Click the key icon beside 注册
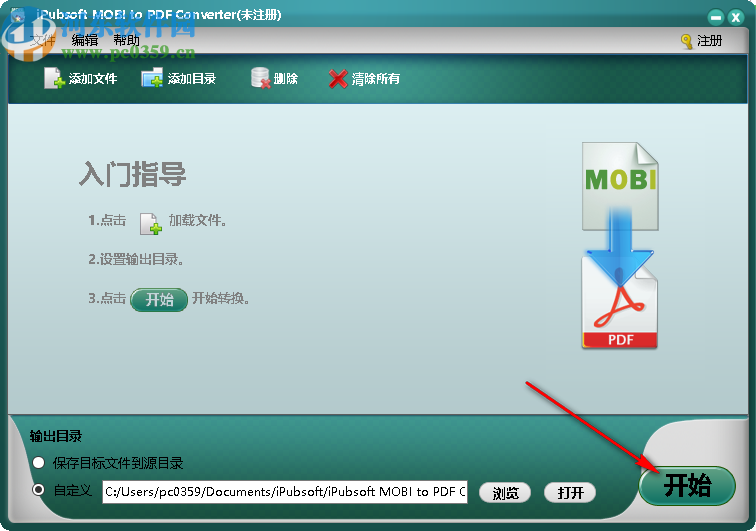Image resolution: width=756 pixels, height=531 pixels. click(x=686, y=41)
